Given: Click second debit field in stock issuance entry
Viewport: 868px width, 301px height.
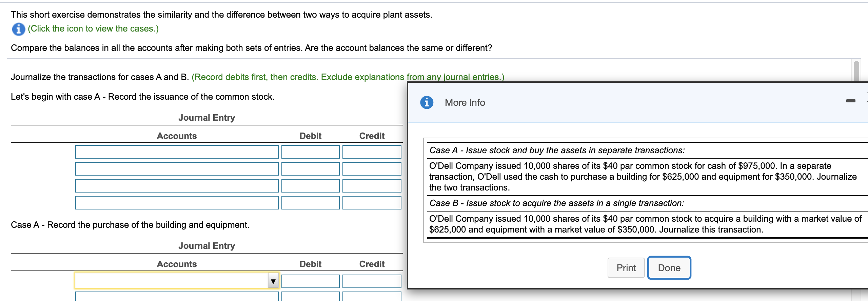Looking at the screenshot, I should pos(310,169).
